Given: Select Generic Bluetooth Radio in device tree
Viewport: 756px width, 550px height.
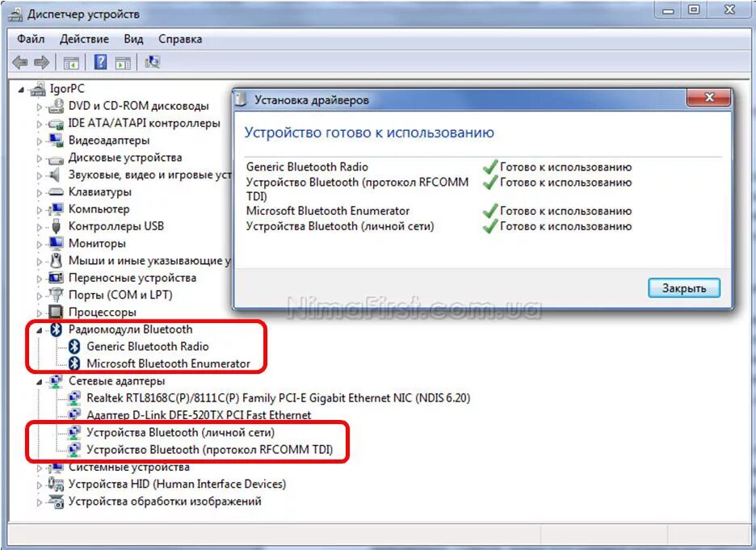Looking at the screenshot, I should (x=148, y=346).
